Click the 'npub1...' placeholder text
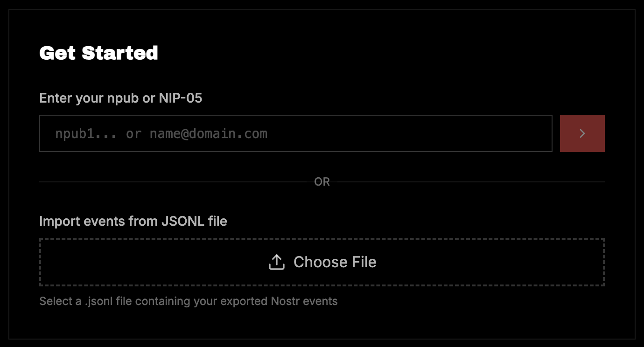 click(86, 134)
